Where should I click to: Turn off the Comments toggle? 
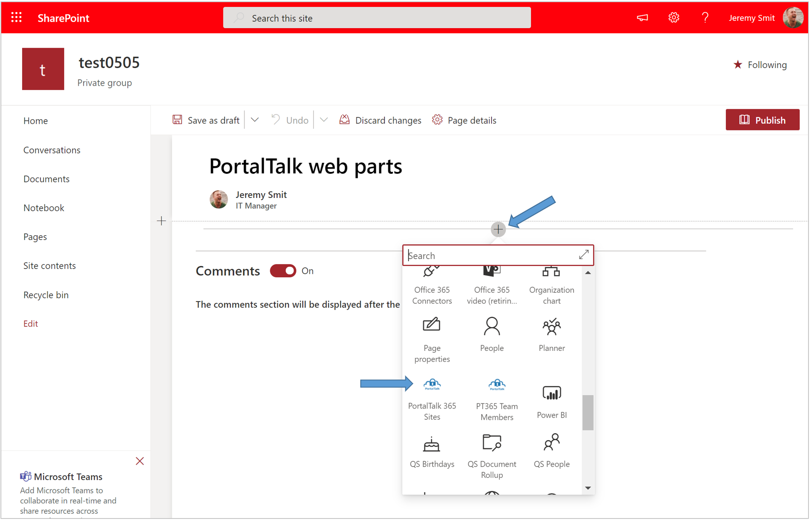283,271
